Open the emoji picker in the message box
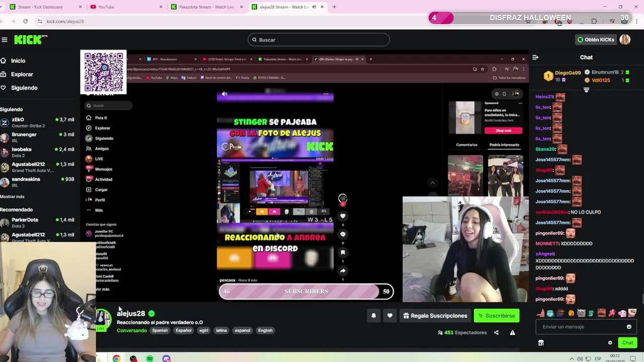The image size is (644, 362). click(629, 327)
